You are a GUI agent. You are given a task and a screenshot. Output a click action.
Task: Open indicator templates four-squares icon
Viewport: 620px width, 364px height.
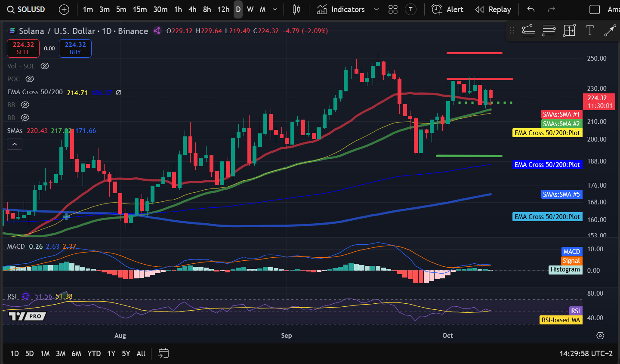[393, 9]
